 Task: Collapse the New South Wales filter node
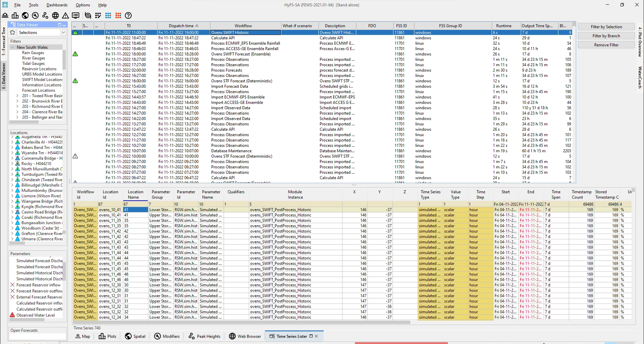click(13, 47)
